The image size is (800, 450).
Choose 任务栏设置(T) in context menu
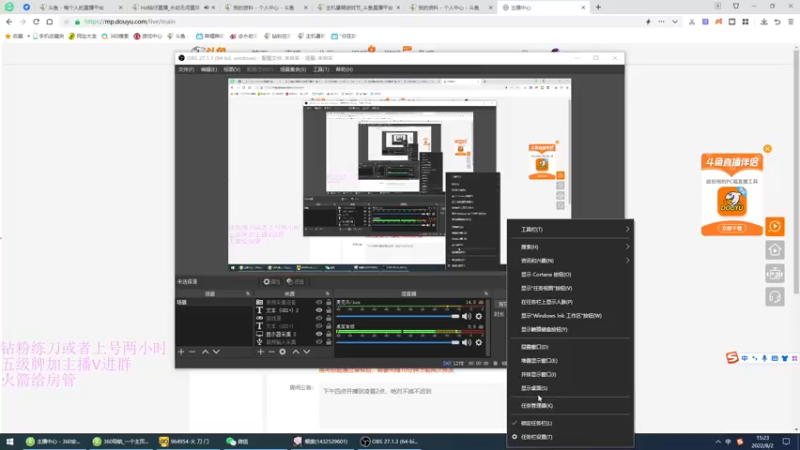pos(571,437)
